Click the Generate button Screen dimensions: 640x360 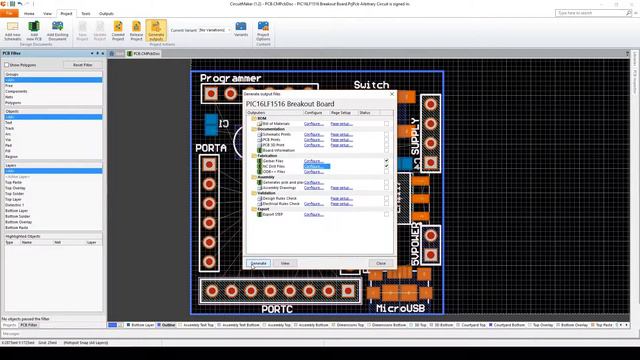(x=258, y=263)
